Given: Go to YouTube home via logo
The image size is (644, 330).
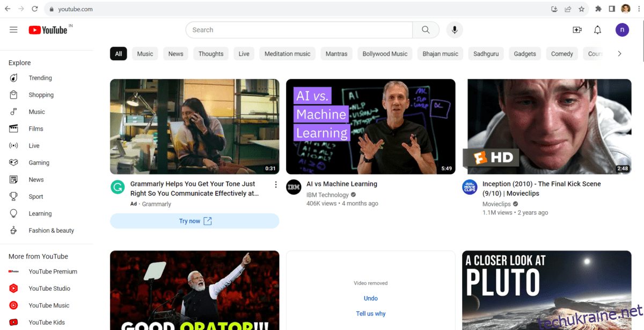Looking at the screenshot, I should [48, 30].
